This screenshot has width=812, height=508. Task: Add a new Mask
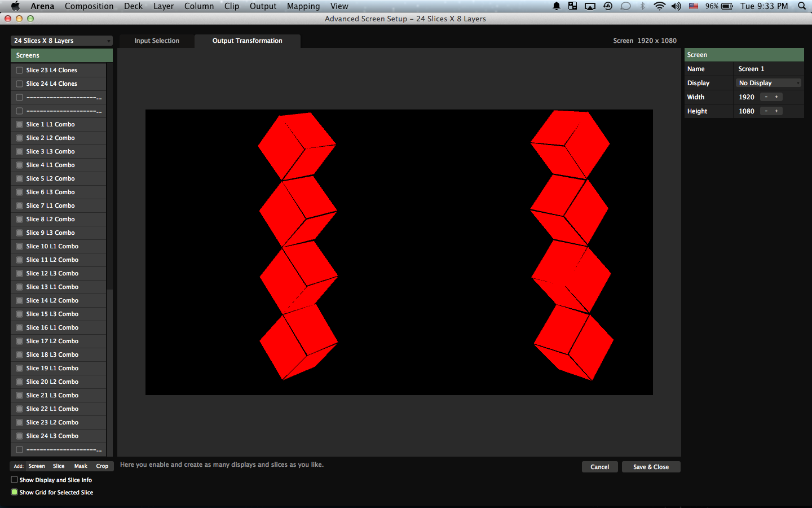tap(81, 466)
